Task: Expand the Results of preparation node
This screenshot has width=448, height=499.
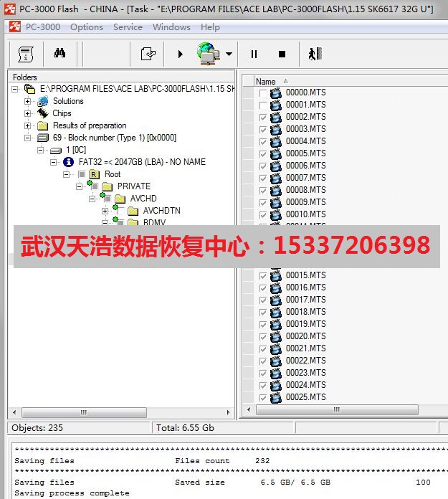Action: (28, 125)
